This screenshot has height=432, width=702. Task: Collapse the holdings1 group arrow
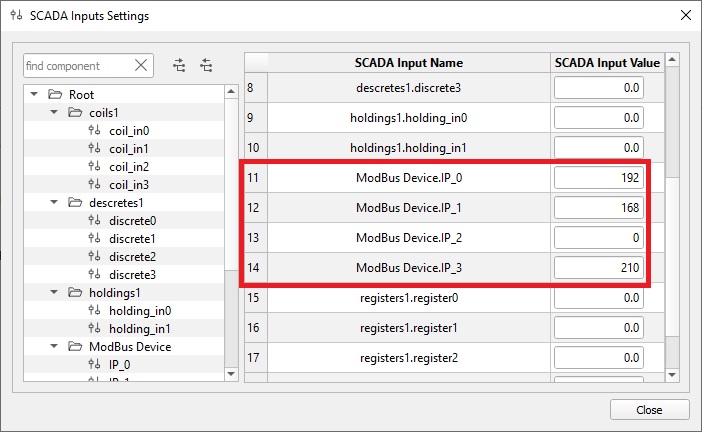(x=53, y=293)
